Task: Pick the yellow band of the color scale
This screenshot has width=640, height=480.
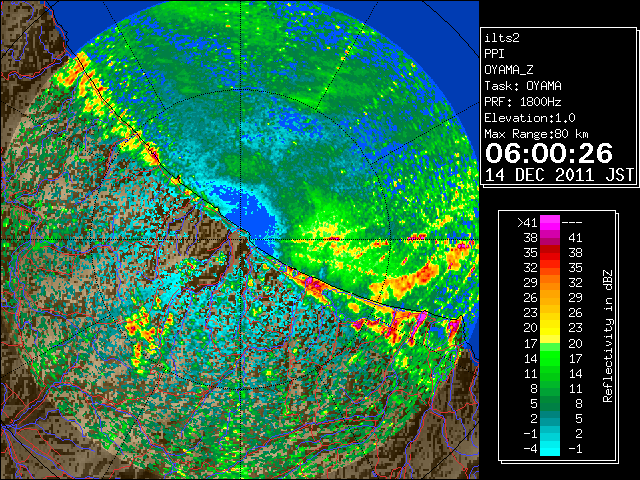Action: (x=550, y=329)
